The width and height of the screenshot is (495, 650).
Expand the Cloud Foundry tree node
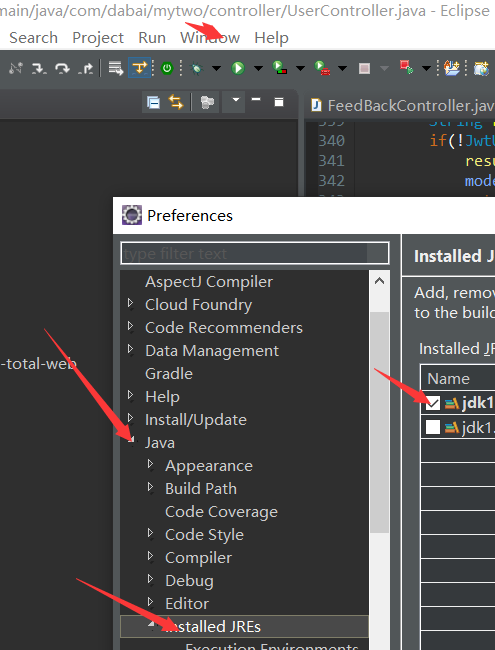click(131, 303)
